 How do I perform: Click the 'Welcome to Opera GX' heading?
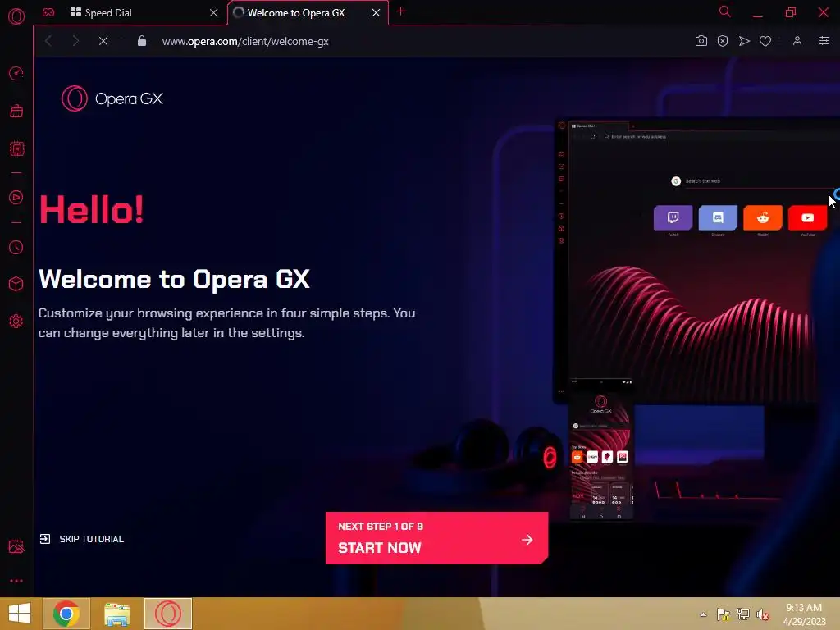click(174, 279)
